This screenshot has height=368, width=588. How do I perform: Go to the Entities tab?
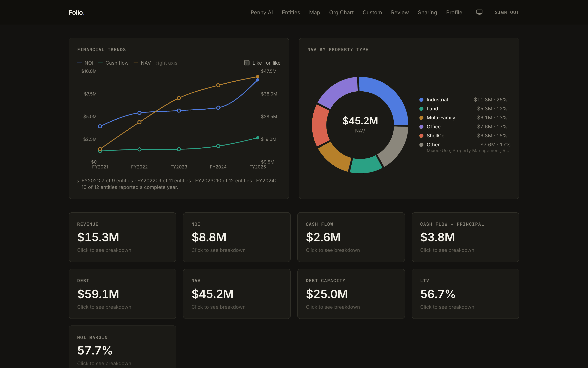tap(291, 12)
